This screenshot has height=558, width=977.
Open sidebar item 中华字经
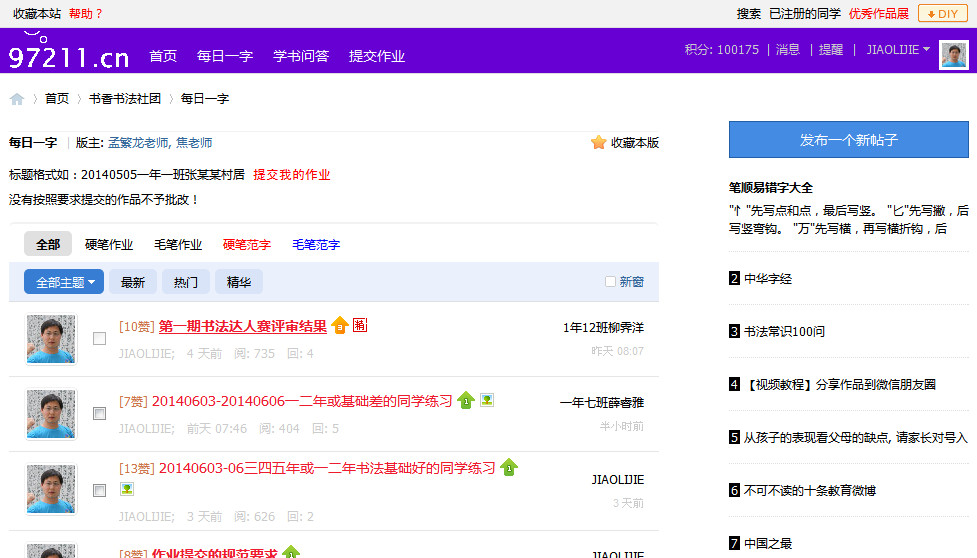[768, 278]
